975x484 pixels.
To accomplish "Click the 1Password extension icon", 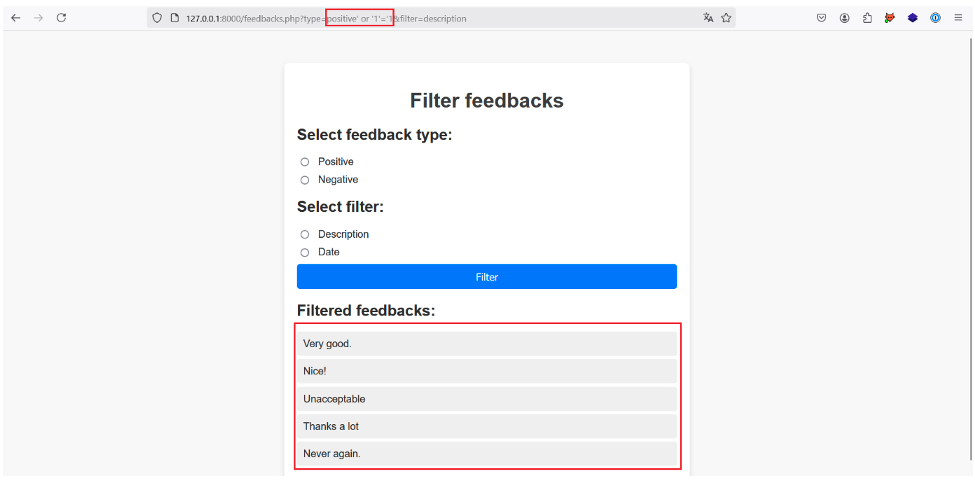I will 935,18.
